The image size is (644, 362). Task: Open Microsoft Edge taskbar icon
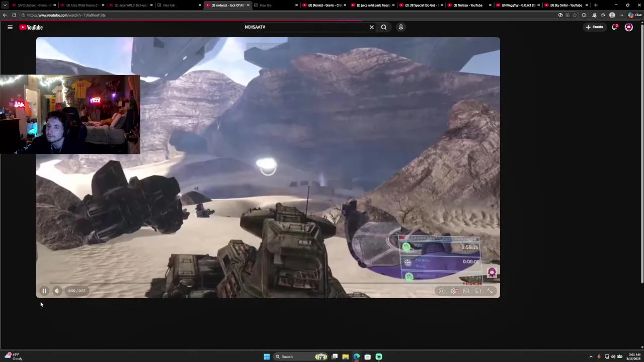(x=357, y=356)
